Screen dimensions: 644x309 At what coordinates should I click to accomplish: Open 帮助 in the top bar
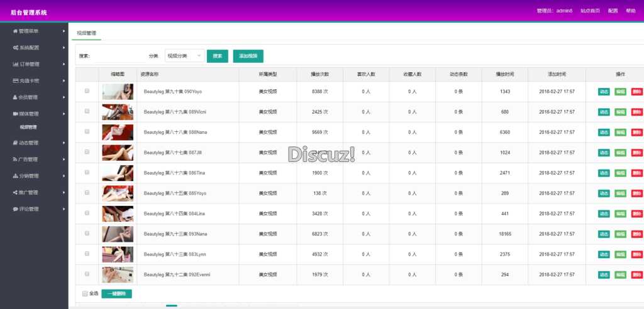(631, 11)
